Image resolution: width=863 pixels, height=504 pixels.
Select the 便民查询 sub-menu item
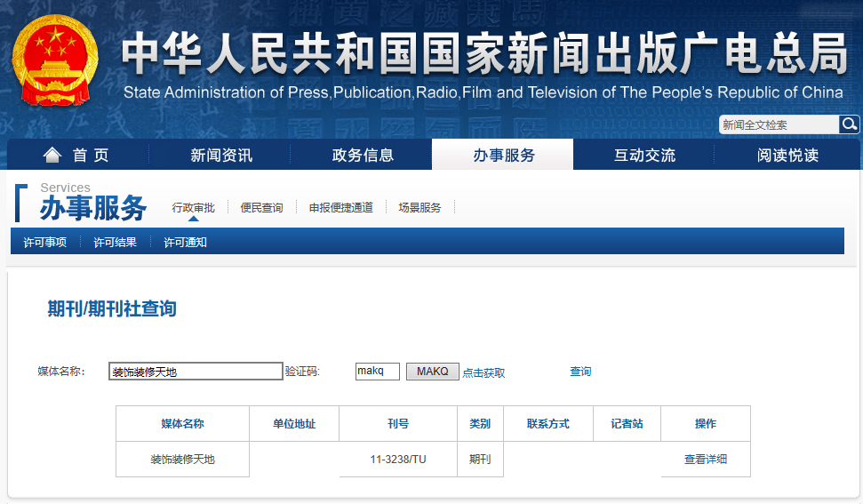point(261,207)
